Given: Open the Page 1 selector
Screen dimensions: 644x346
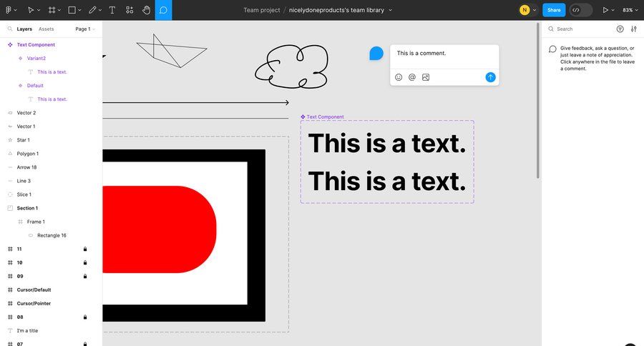Looking at the screenshot, I should [85, 29].
